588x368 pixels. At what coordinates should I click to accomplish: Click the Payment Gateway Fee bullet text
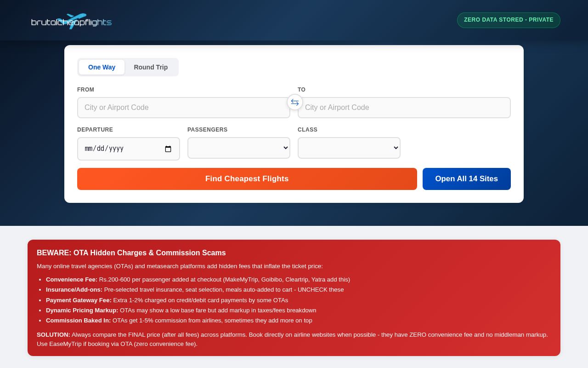click(x=167, y=300)
